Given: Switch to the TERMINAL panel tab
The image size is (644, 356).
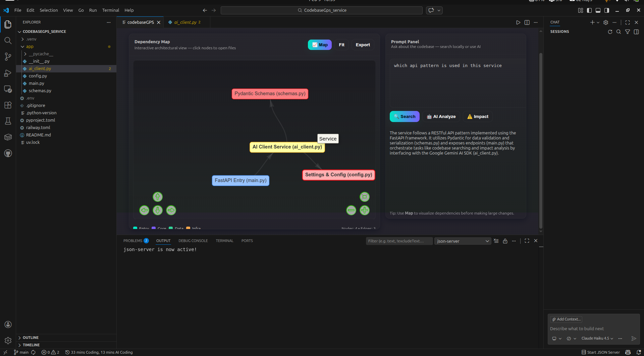Looking at the screenshot, I should [x=225, y=241].
